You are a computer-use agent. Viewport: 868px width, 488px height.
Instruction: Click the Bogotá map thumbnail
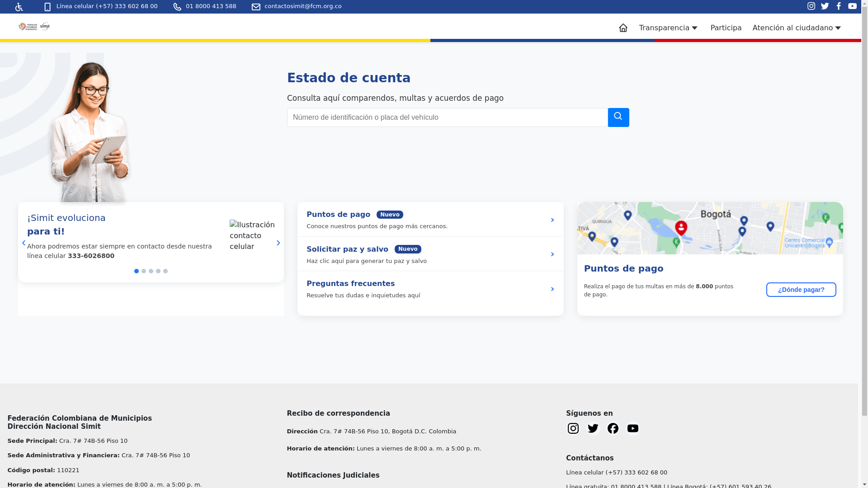point(710,228)
